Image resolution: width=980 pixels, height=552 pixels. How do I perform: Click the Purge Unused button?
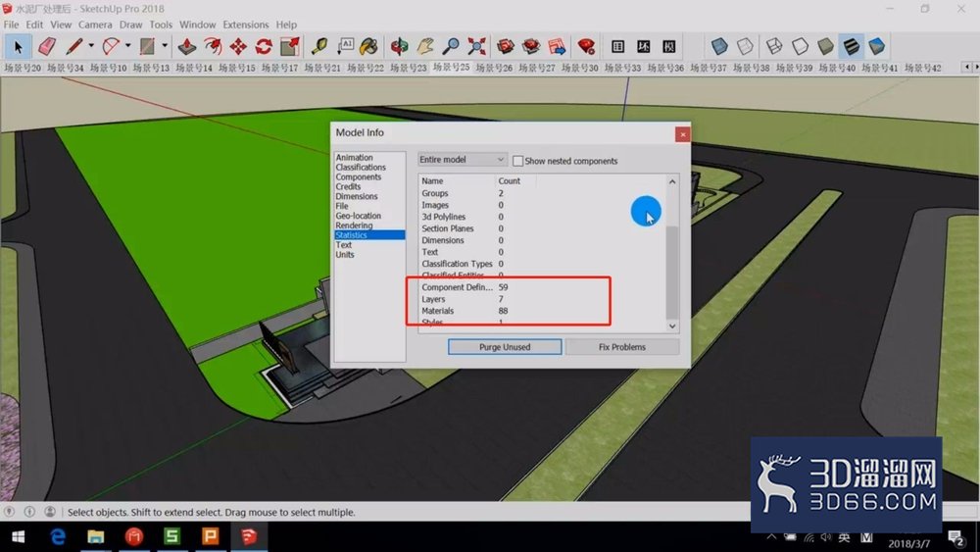pos(505,347)
